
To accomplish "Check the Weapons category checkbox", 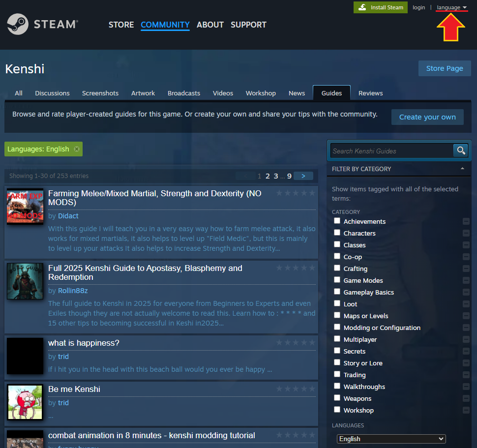I will (x=337, y=397).
